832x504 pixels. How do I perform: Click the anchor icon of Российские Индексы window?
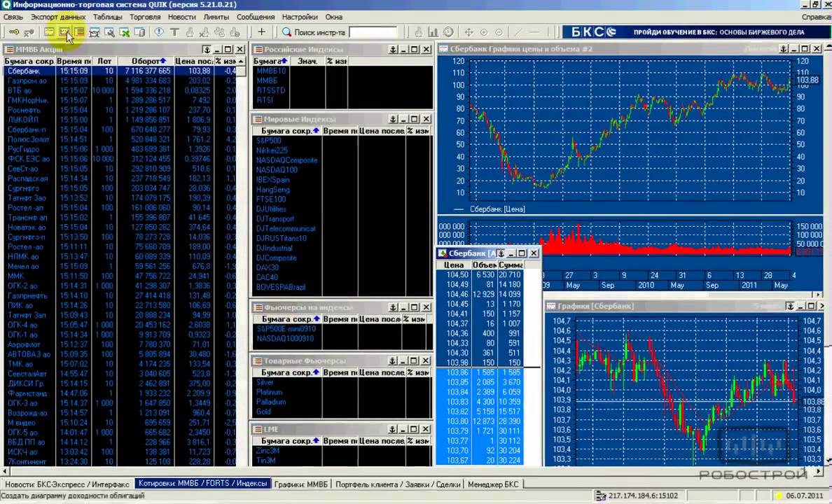[393, 49]
